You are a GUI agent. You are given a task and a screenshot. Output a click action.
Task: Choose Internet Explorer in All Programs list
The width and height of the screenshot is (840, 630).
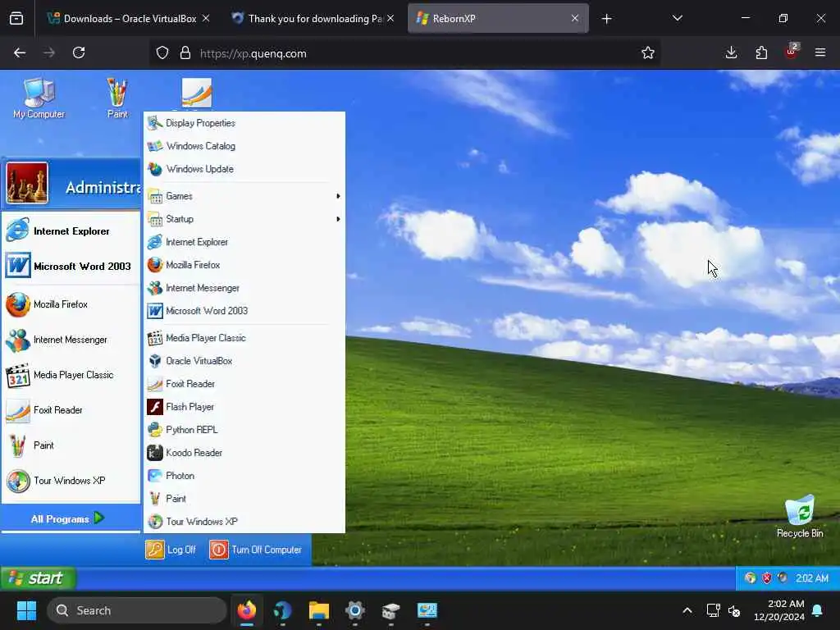point(244,242)
